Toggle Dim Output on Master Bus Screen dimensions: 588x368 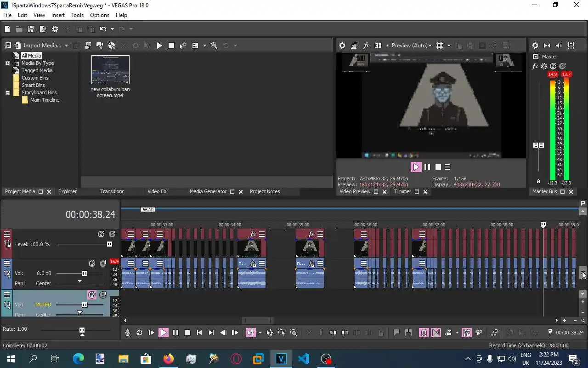(559, 46)
